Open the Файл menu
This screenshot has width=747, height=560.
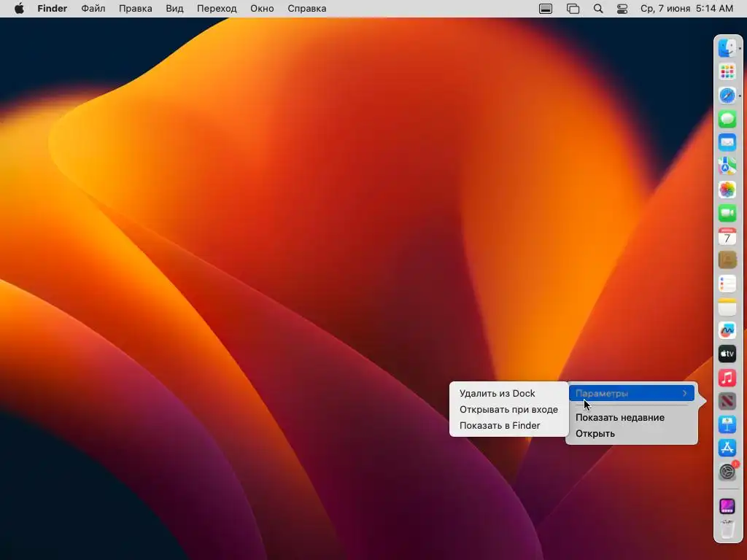coord(93,9)
